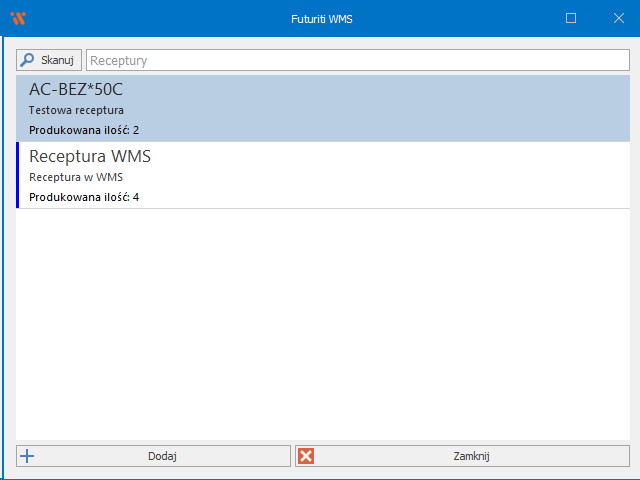
Task: Click the red X icon beside Zamknij
Action: click(307, 456)
